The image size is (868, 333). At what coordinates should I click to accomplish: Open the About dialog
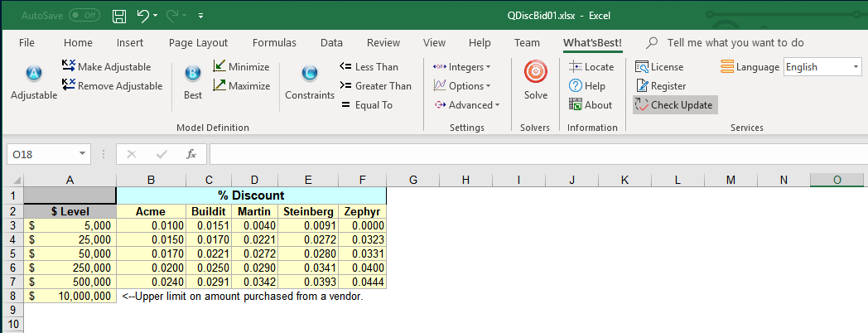click(x=591, y=104)
